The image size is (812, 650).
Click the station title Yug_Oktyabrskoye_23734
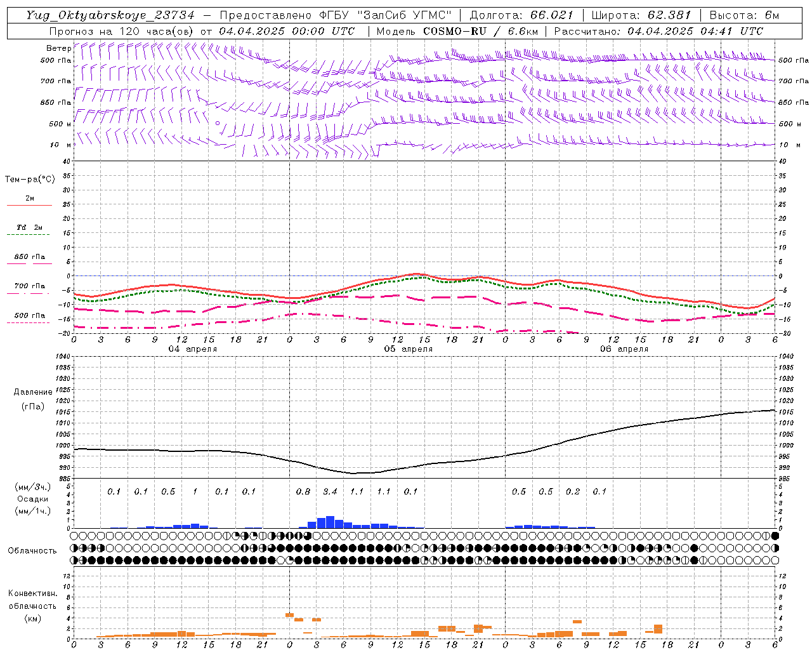(110, 16)
